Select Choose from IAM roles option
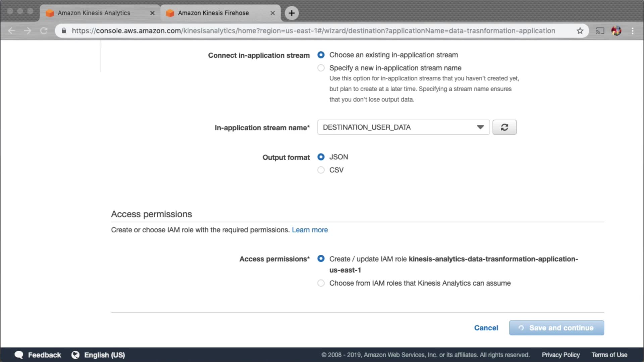The width and height of the screenshot is (644, 362). (x=321, y=283)
